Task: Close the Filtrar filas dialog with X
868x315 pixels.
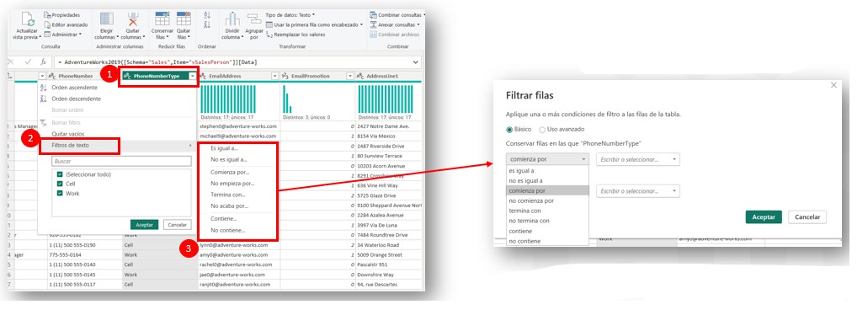Action: click(x=833, y=85)
